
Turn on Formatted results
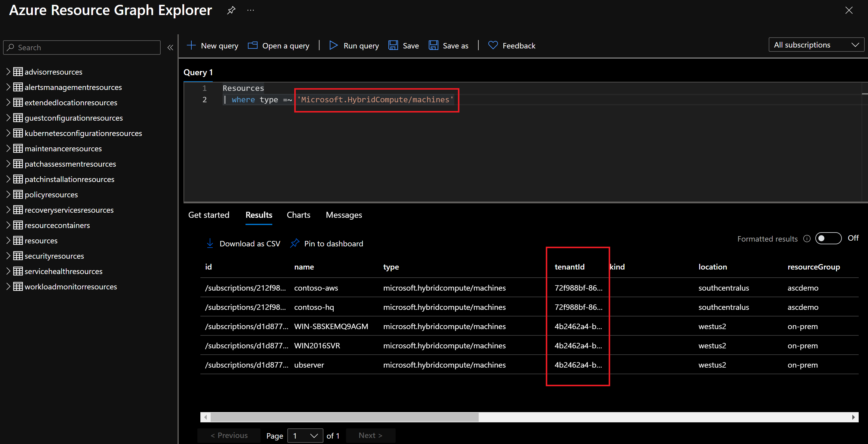pyautogui.click(x=828, y=238)
